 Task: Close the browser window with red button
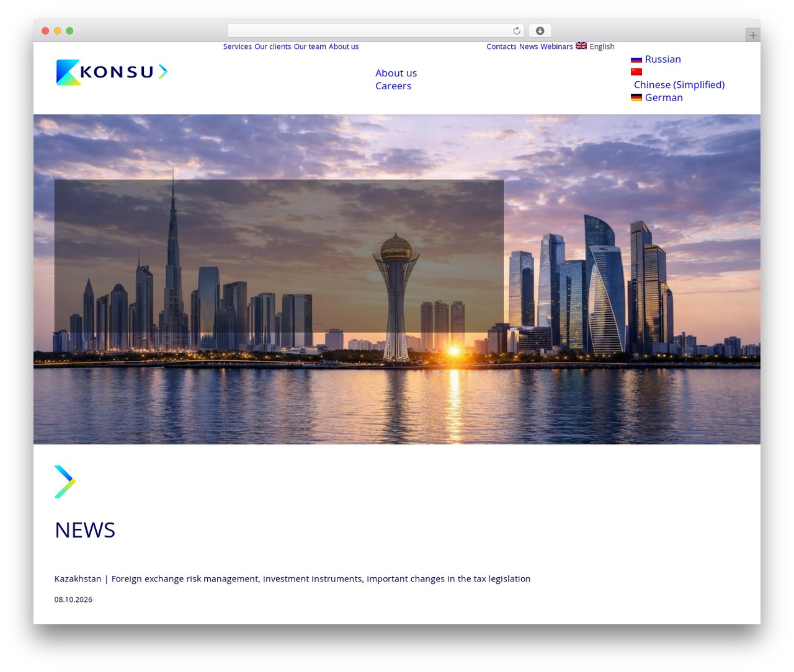(45, 31)
